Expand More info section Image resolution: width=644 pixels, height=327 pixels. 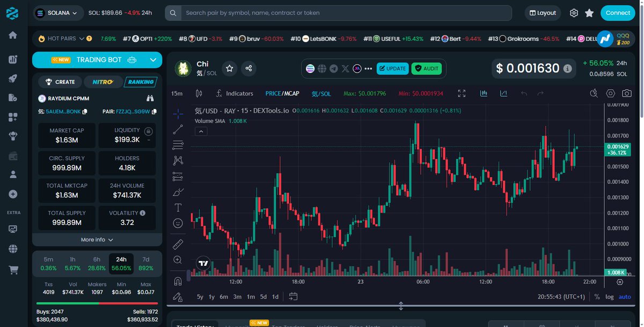97,239
